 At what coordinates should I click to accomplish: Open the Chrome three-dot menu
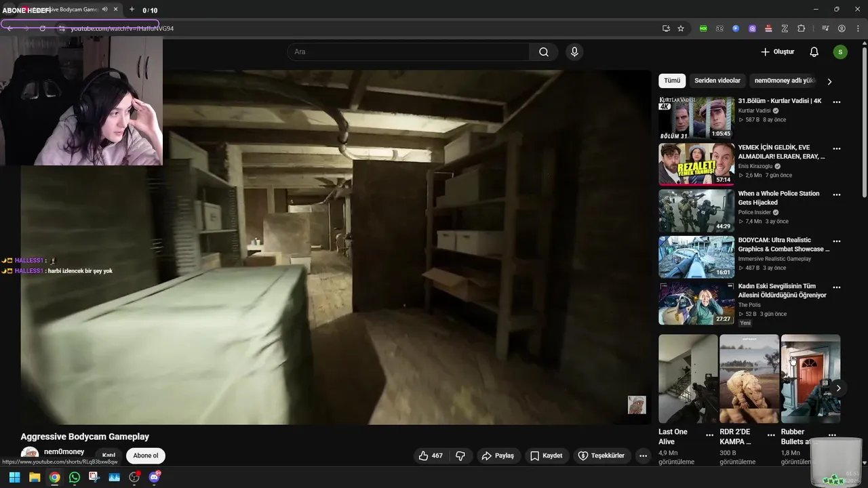(857, 28)
